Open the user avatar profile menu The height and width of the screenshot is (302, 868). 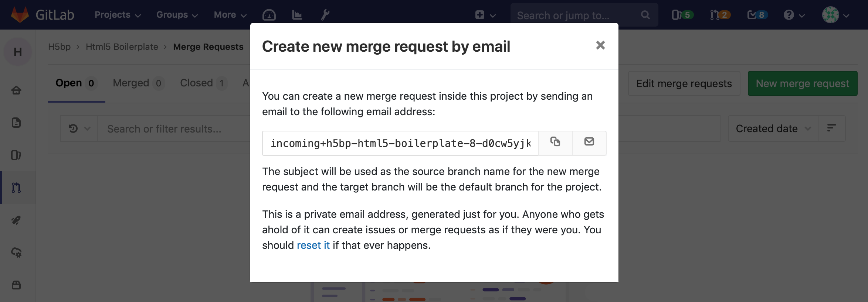tap(835, 15)
